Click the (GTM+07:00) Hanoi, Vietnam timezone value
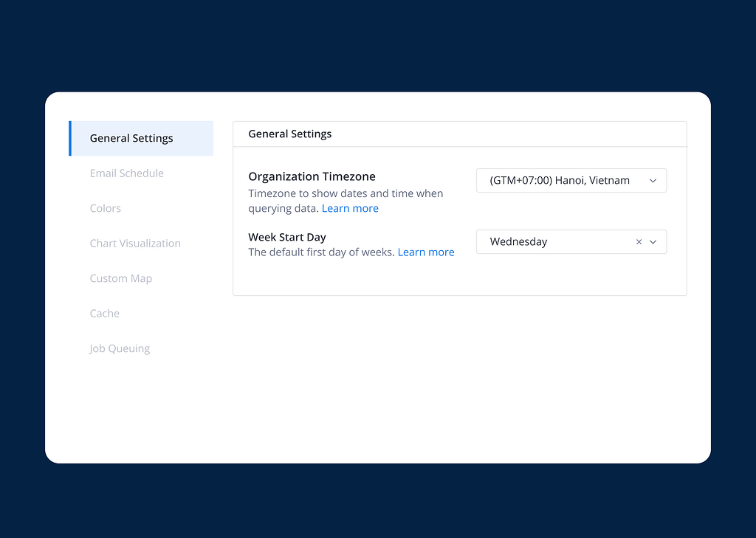The width and height of the screenshot is (756, 538). 560,181
